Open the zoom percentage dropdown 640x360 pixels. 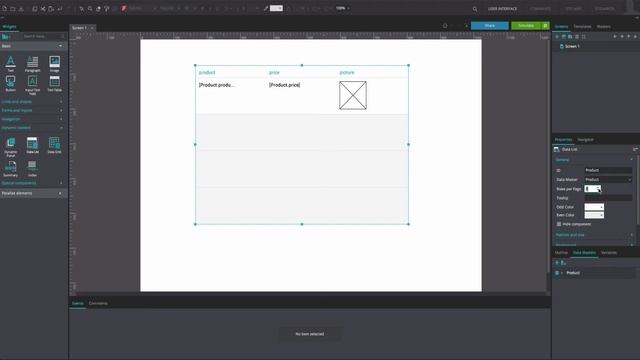click(x=342, y=8)
